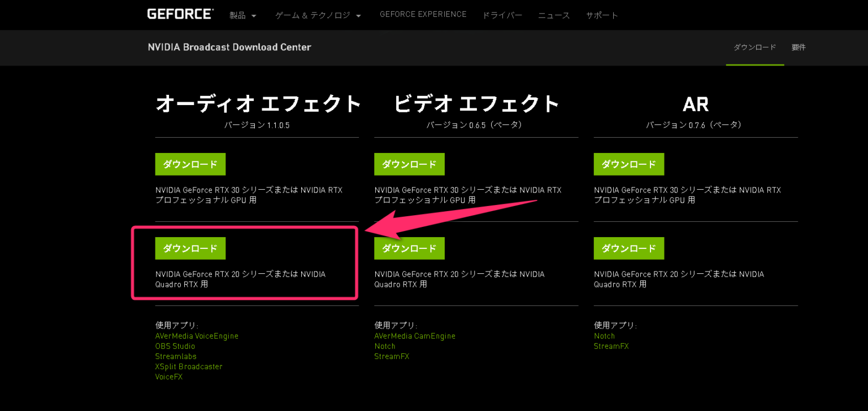Image resolution: width=868 pixels, height=411 pixels.
Task: Open StreamFX link under AR column
Action: tap(611, 346)
